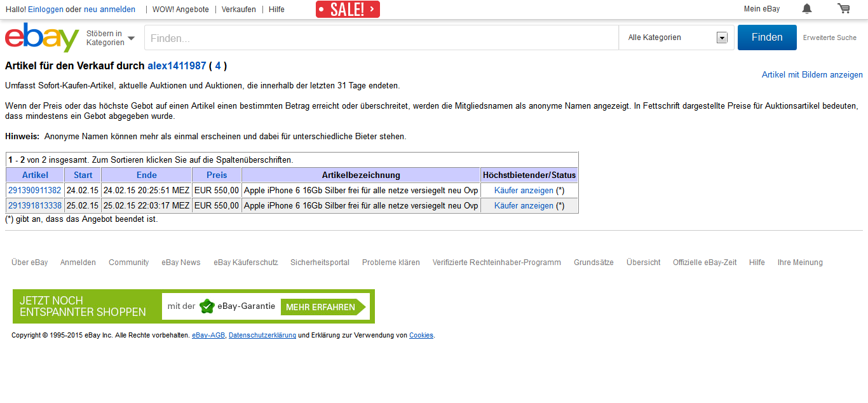Image resolution: width=868 pixels, height=403 pixels.
Task: Open eBay Käuferschutz footer link
Action: point(246,263)
